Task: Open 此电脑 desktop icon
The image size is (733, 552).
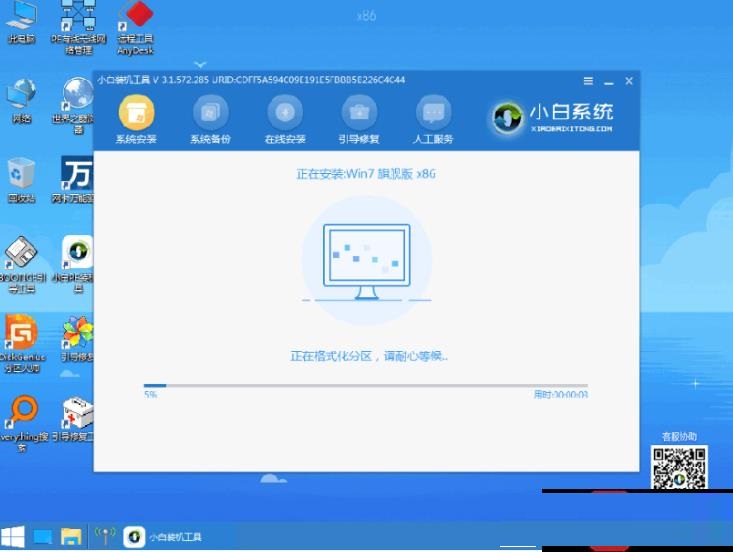Action: pos(21,23)
